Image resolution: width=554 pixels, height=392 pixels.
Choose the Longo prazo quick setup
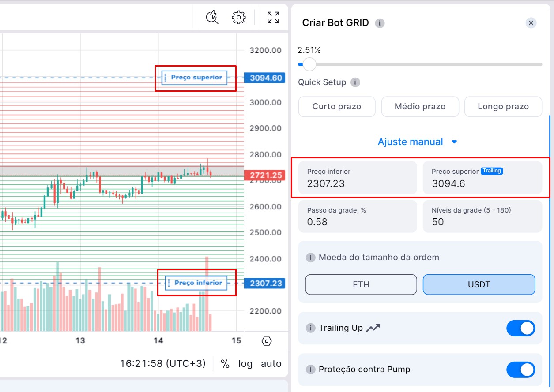[x=503, y=107]
